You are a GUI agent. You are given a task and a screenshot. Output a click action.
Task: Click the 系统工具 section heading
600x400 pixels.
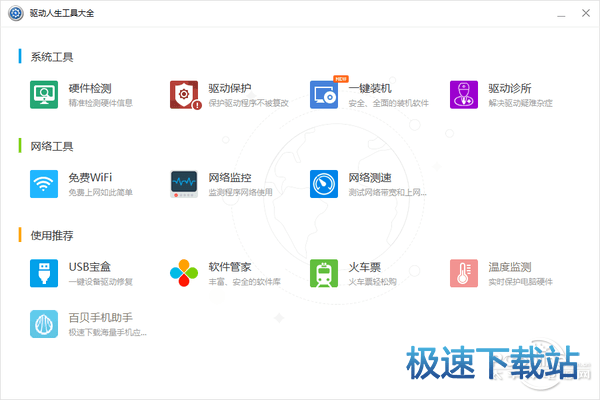(52, 57)
